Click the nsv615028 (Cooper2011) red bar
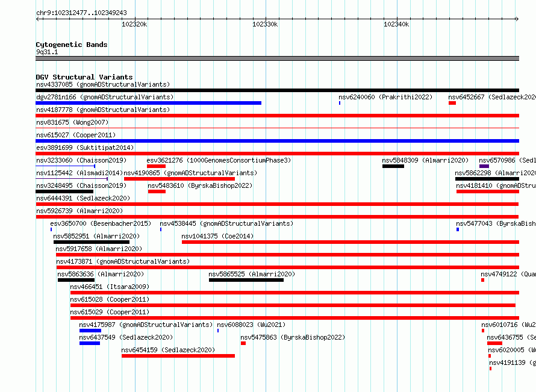Viewport: 536px width, 392px height. [x=293, y=305]
